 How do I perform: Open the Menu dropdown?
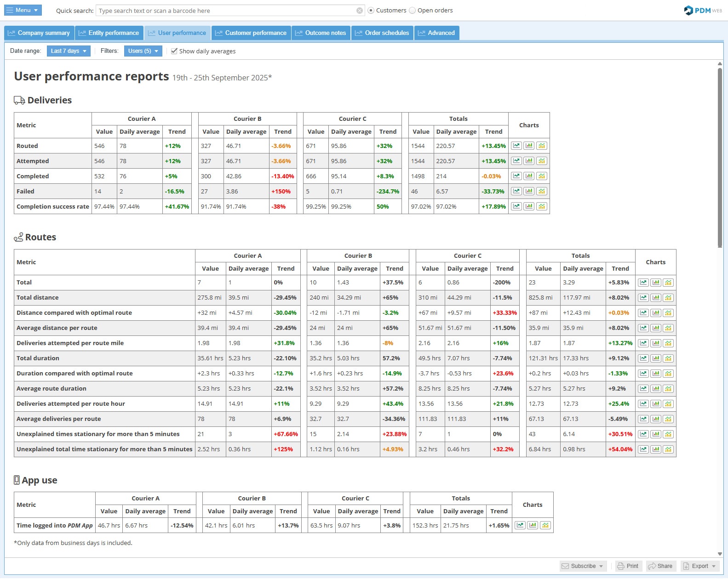coord(23,10)
